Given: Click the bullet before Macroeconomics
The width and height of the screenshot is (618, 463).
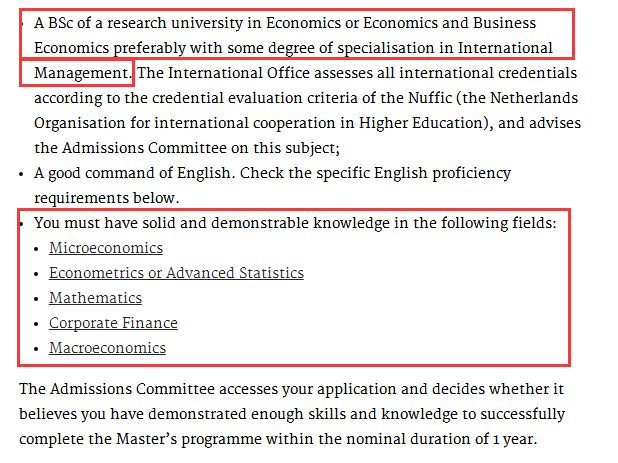Looking at the screenshot, I should coord(36,349).
